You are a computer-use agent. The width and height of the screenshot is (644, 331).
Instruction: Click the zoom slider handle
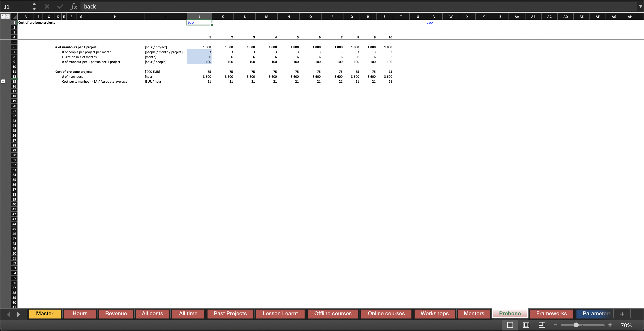click(576, 325)
